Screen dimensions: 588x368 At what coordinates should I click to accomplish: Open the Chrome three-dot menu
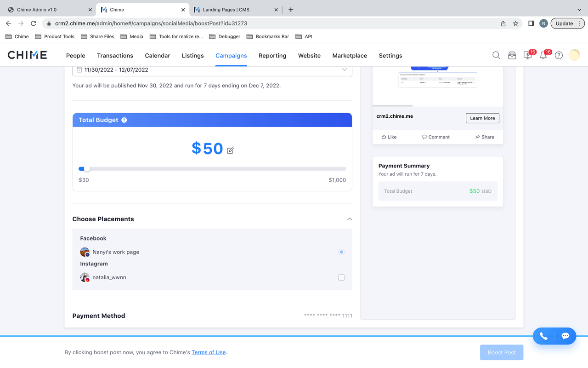click(x=580, y=23)
